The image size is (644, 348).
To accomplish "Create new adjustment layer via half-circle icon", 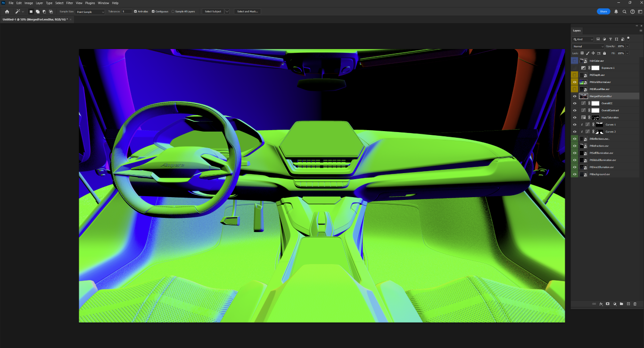I will pyautogui.click(x=615, y=304).
